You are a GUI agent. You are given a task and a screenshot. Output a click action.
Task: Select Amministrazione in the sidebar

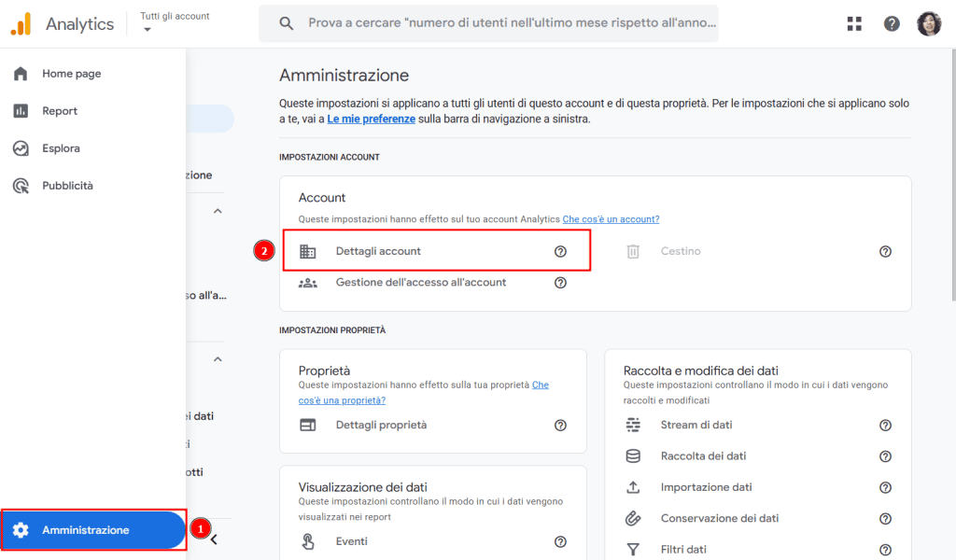(x=84, y=528)
